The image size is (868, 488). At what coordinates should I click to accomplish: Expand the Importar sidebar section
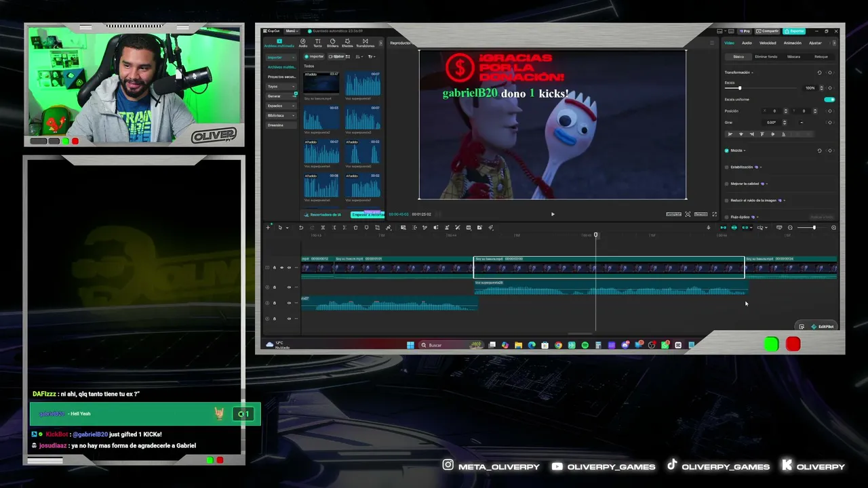point(281,57)
